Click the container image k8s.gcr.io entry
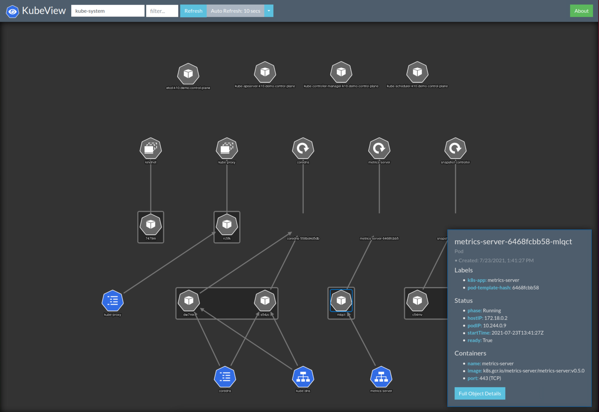Viewport: 599px width, 412px height. click(x=526, y=371)
